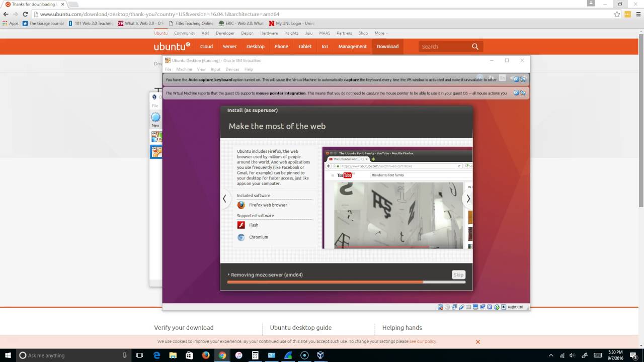Screen dimensions: 644x362
Task: Select the Phone tab on ubuntu.com
Action: 281,47
